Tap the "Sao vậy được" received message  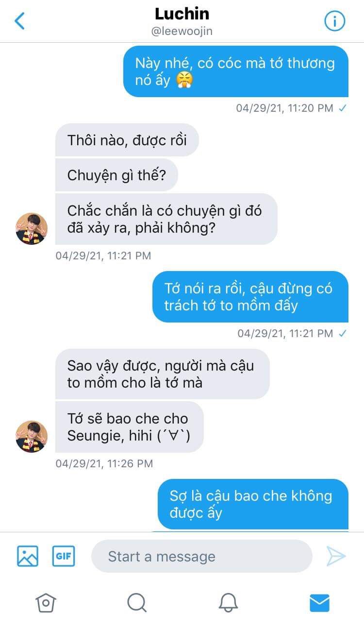click(x=163, y=374)
